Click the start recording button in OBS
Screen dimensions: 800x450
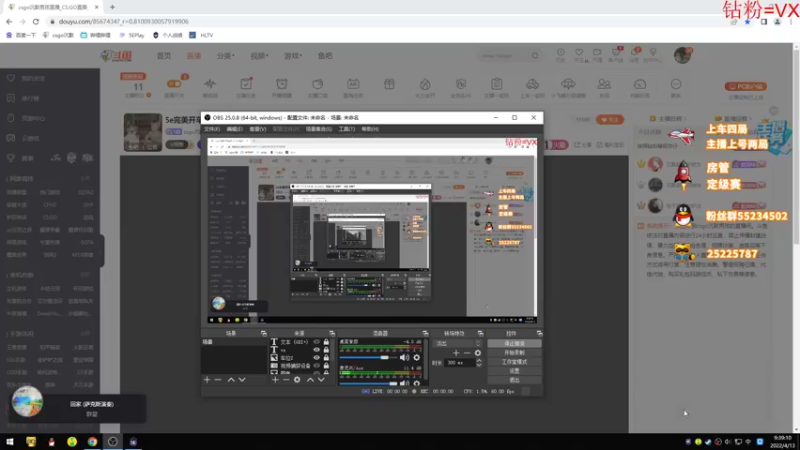(x=514, y=353)
